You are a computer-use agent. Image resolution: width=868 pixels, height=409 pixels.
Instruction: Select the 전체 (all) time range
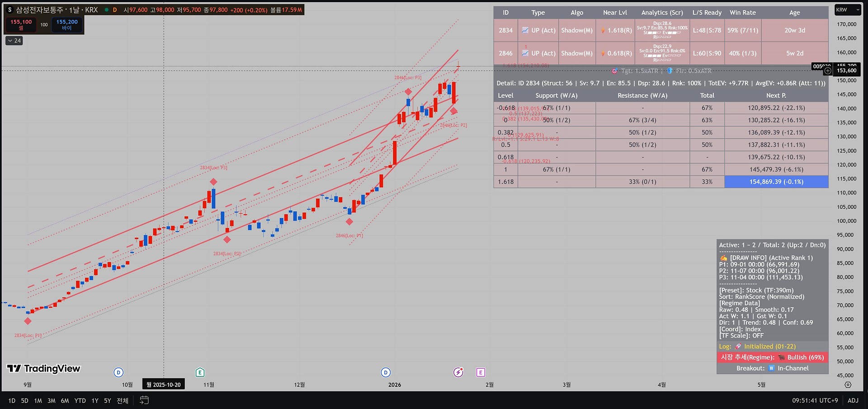click(x=123, y=400)
